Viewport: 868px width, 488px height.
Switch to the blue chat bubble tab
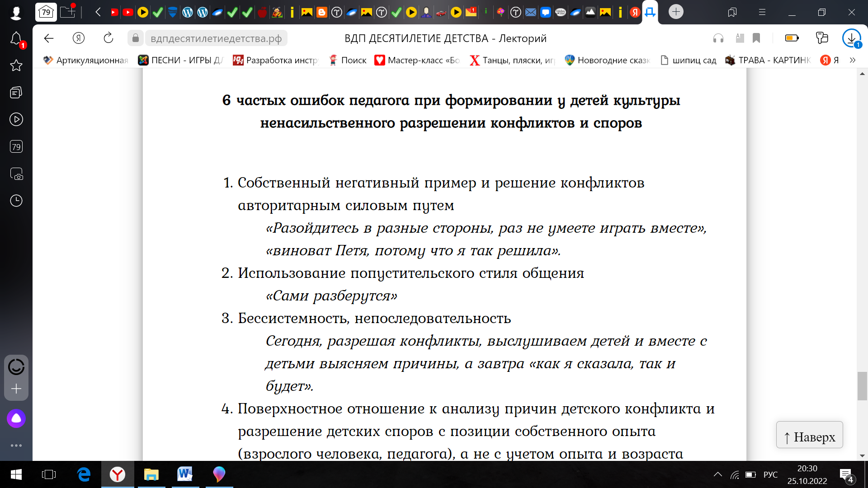[x=546, y=12]
